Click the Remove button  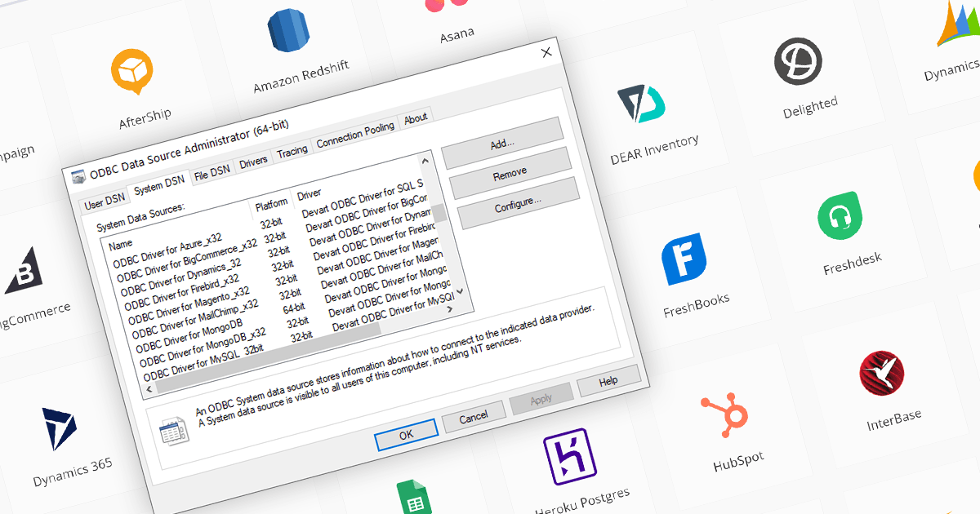(510, 174)
